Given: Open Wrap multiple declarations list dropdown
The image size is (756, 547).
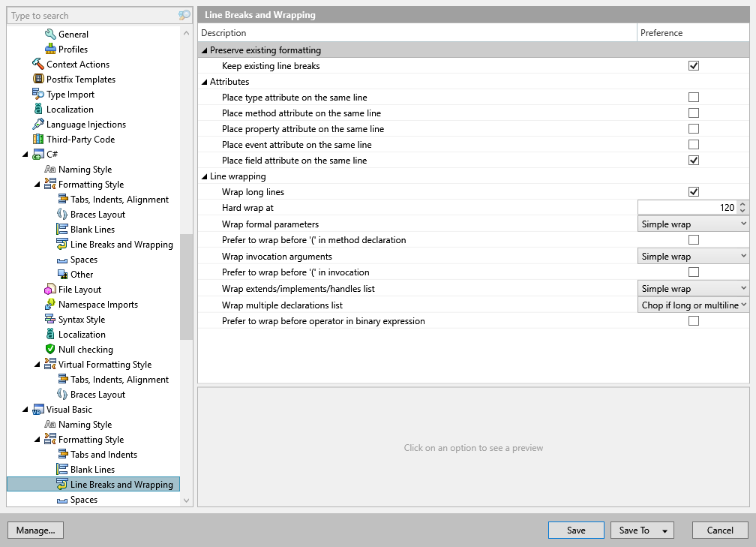Looking at the screenshot, I should point(693,305).
